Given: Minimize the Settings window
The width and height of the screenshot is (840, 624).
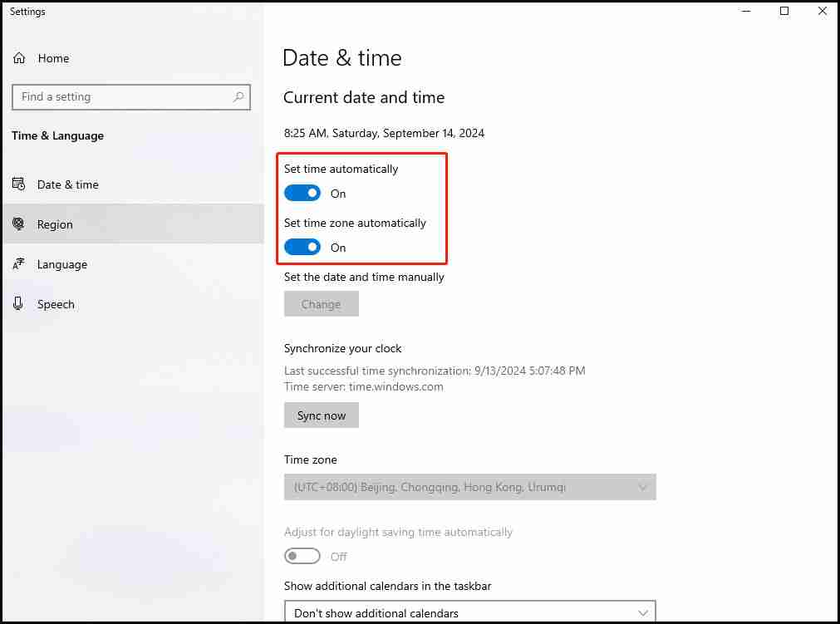Looking at the screenshot, I should click(746, 11).
